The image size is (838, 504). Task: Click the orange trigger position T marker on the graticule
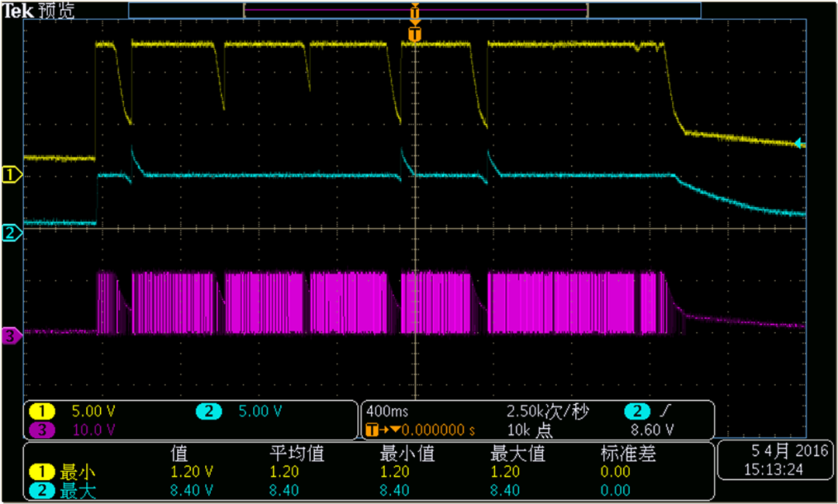pyautogui.click(x=414, y=34)
